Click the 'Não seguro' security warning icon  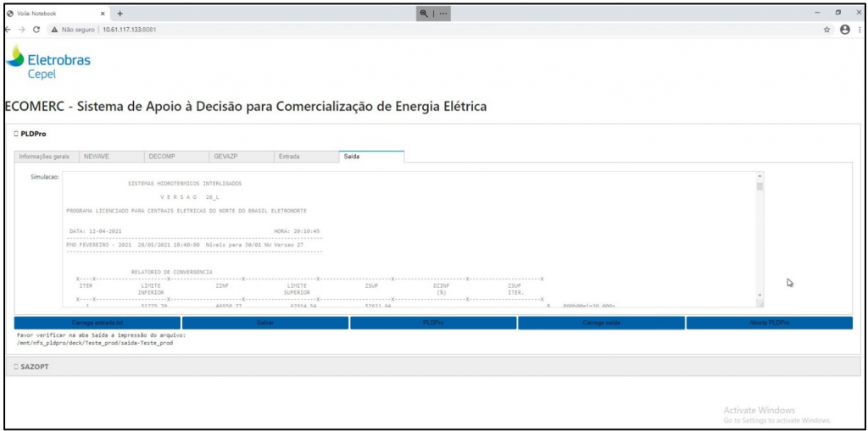54,30
